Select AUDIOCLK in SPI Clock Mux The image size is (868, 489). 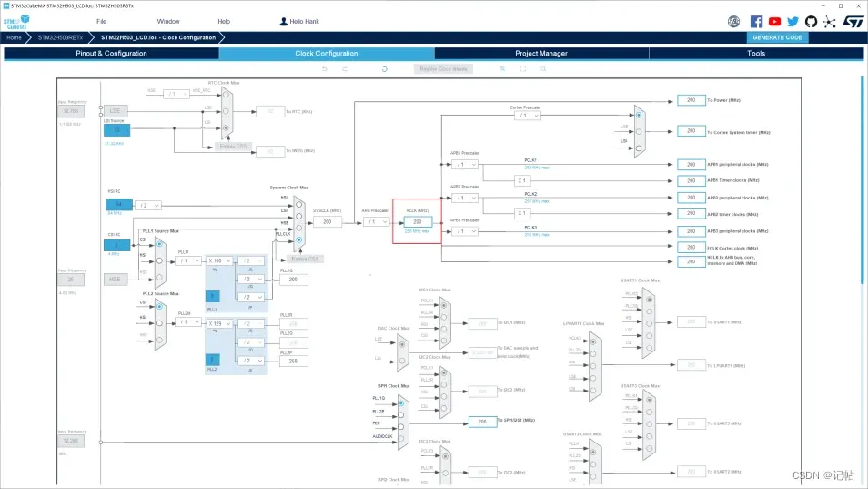(401, 439)
